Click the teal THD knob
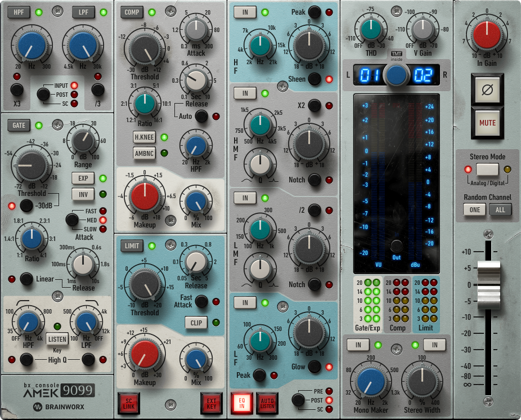The width and height of the screenshot is (521, 420). pyautogui.click(x=371, y=29)
